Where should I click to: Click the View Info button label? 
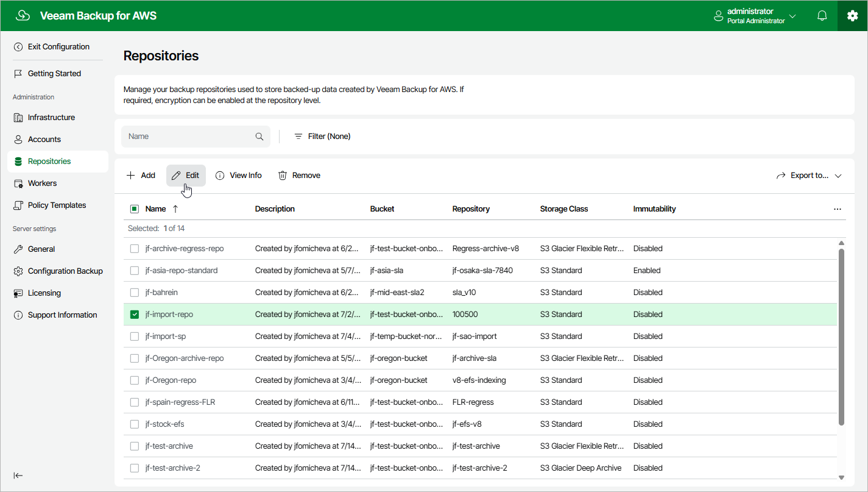point(245,176)
